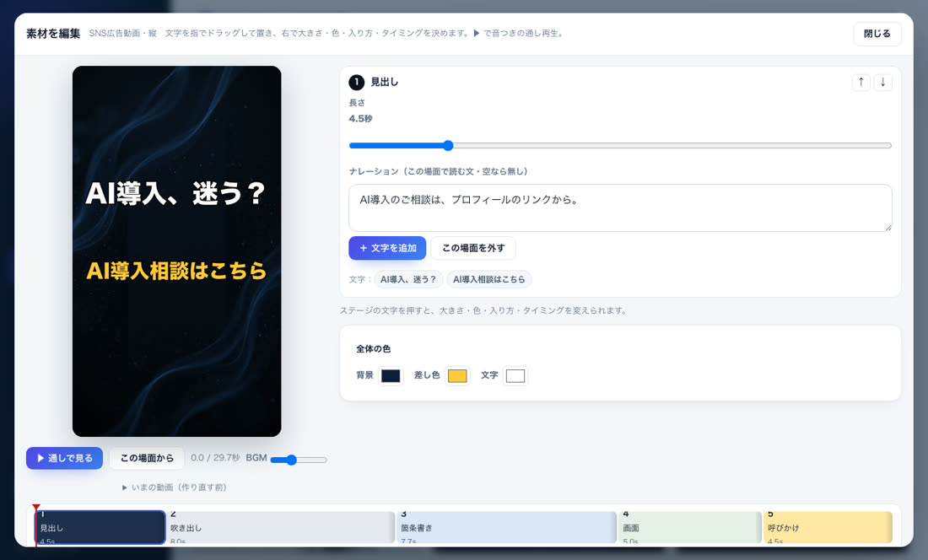Screen dimensions: 928x560
Task: Open the 文字 text color swatch
Action: [515, 375]
